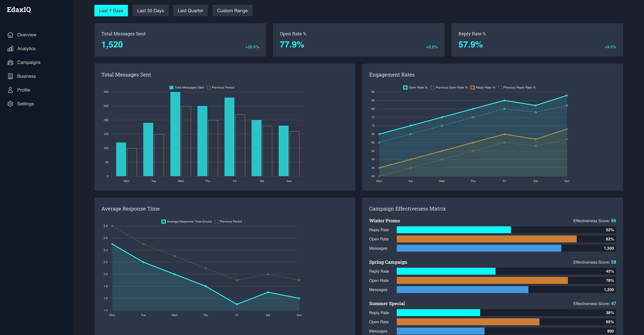Click the Open Rate 77.9% value
Viewport: 644px width, 335px height.
coord(292,45)
